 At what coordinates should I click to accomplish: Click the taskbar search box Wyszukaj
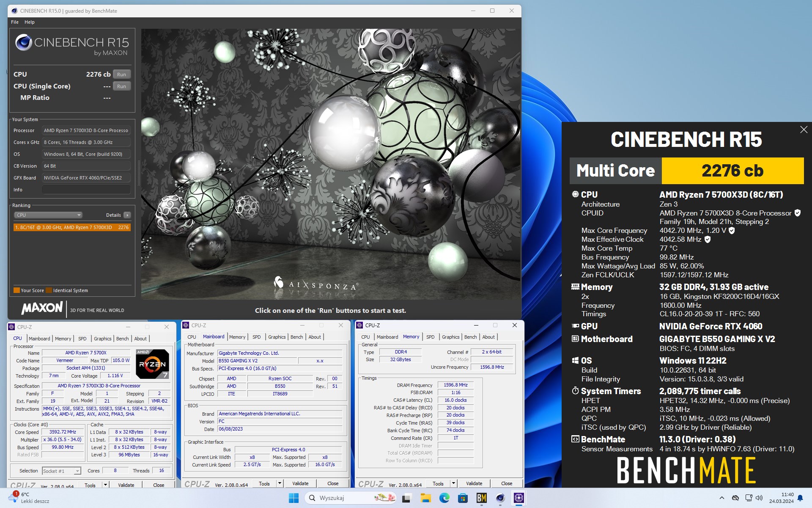point(350,498)
